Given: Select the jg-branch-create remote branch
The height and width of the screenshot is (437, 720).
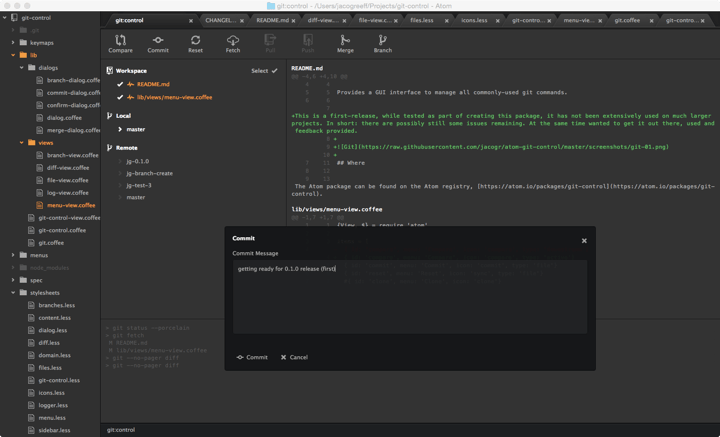Looking at the screenshot, I should [x=149, y=173].
